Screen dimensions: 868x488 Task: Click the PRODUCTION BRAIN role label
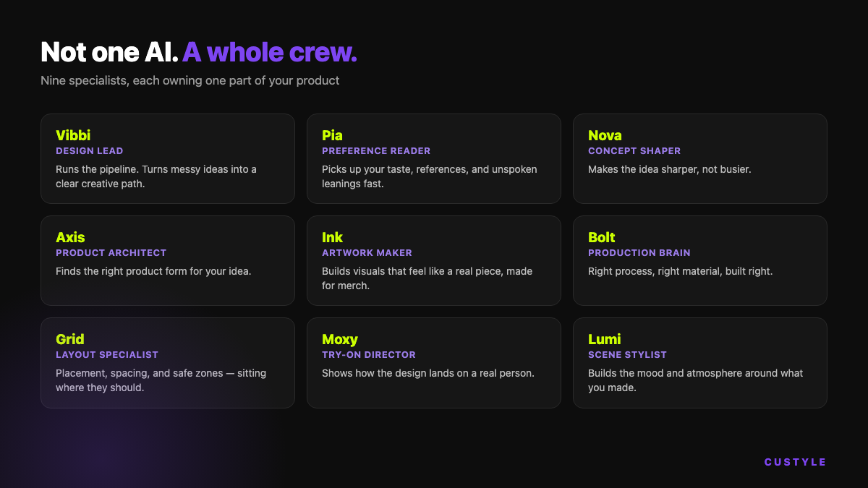click(x=639, y=253)
